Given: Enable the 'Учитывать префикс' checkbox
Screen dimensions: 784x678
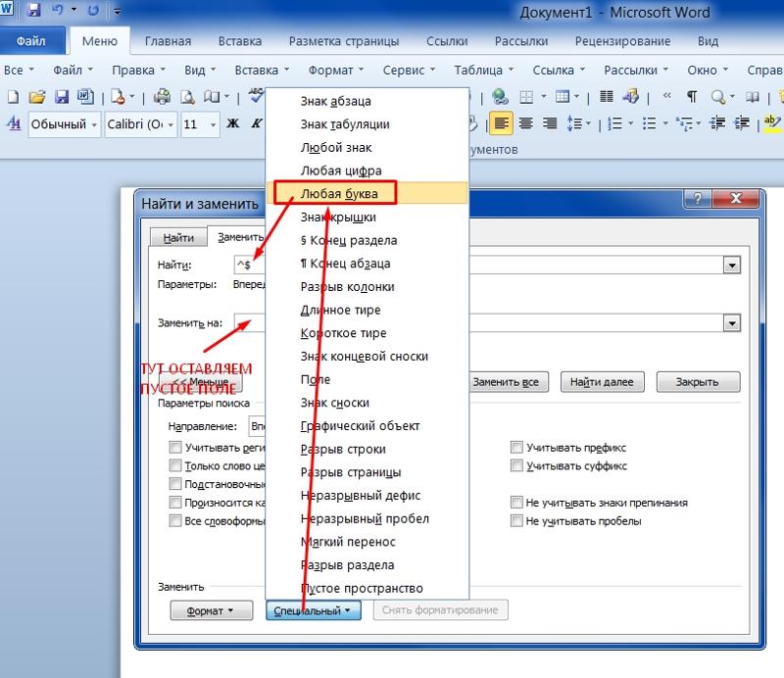Looking at the screenshot, I should coord(516,448).
